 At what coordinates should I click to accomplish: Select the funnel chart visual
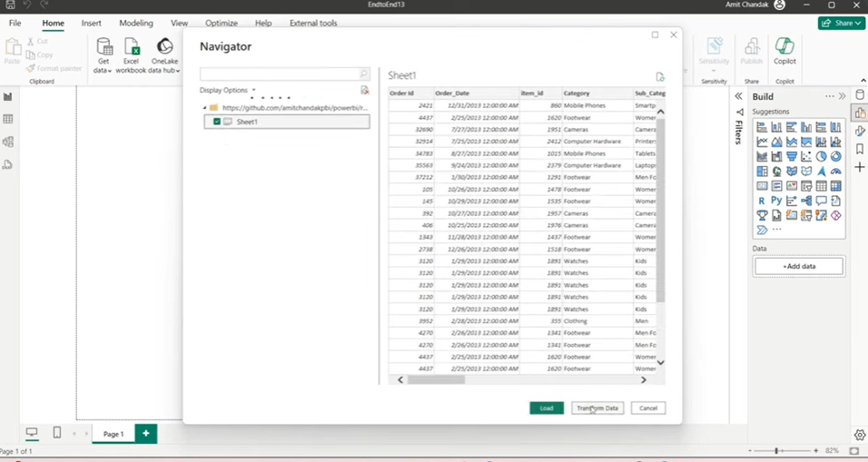pos(792,157)
